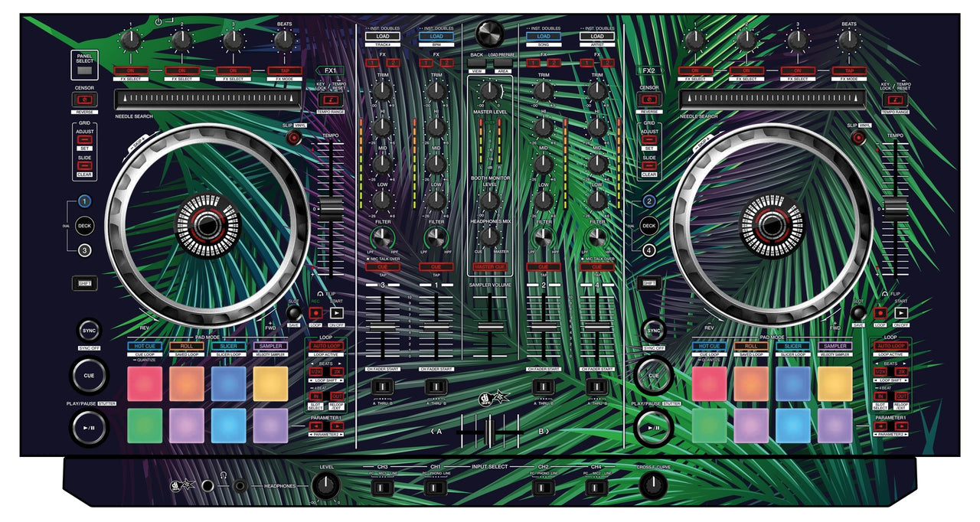
Task: Tap the right deck PLAY/PAUSE button
Action: click(653, 428)
